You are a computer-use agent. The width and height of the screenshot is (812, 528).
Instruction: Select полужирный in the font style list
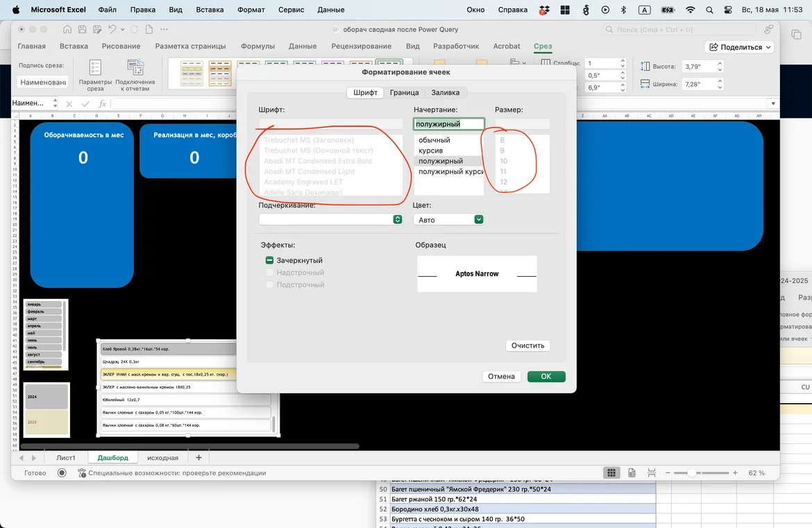click(441, 161)
